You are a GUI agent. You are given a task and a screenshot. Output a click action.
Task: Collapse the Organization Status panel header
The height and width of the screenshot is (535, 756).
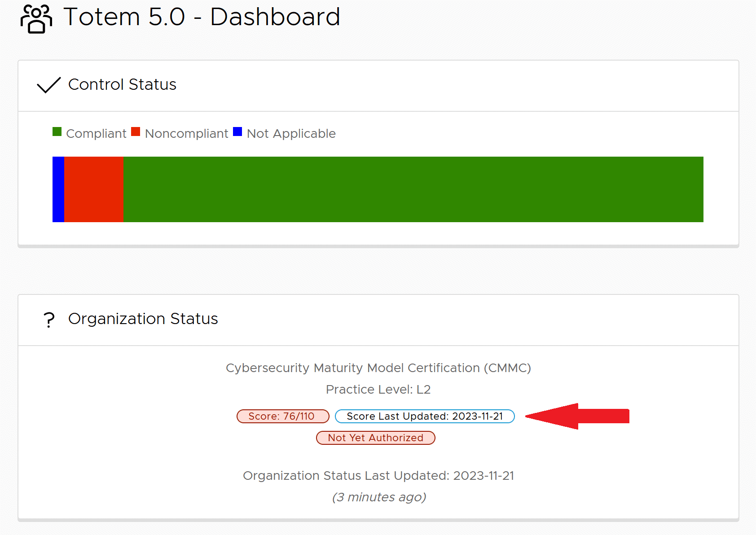143,319
